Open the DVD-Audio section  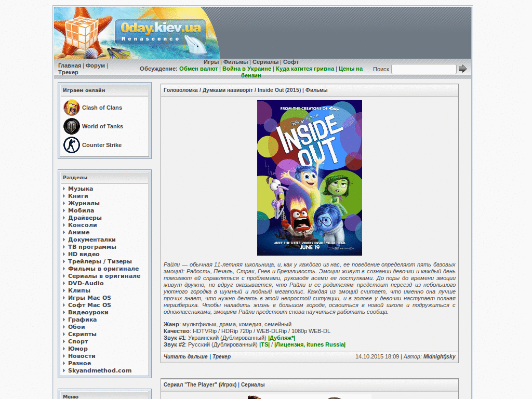click(x=86, y=283)
